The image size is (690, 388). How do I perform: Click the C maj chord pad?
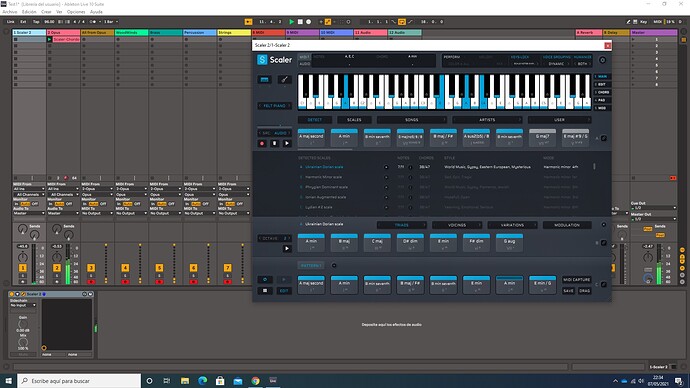377,243
